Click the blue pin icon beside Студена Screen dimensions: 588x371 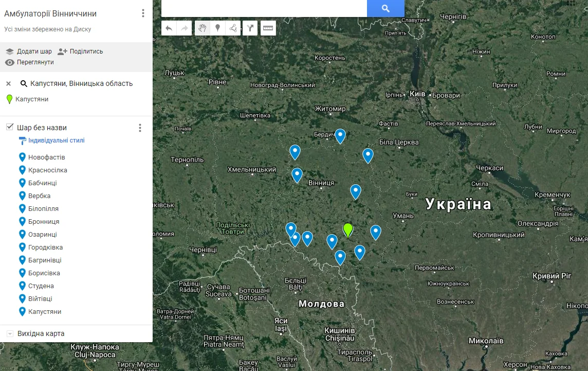pos(22,286)
